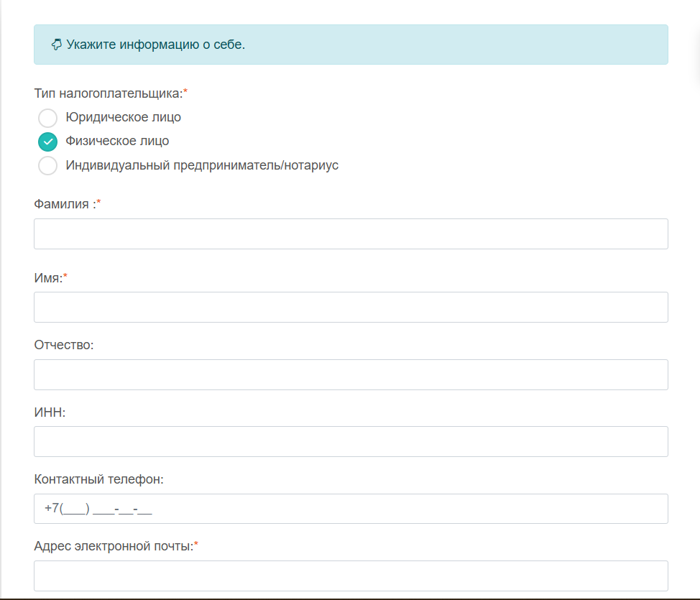The height and width of the screenshot is (600, 700).
Task: Focus the Имя text box
Action: [351, 308]
